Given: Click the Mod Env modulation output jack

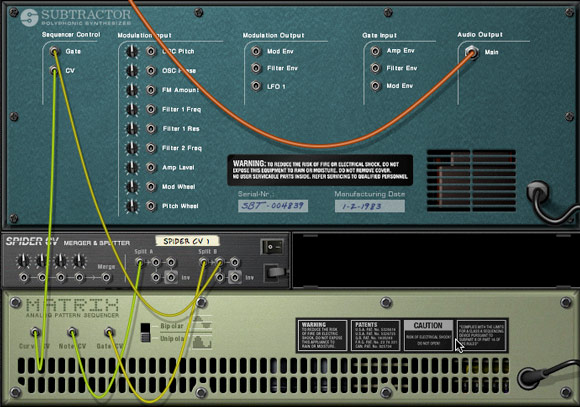Looking at the screenshot, I should click(x=256, y=51).
